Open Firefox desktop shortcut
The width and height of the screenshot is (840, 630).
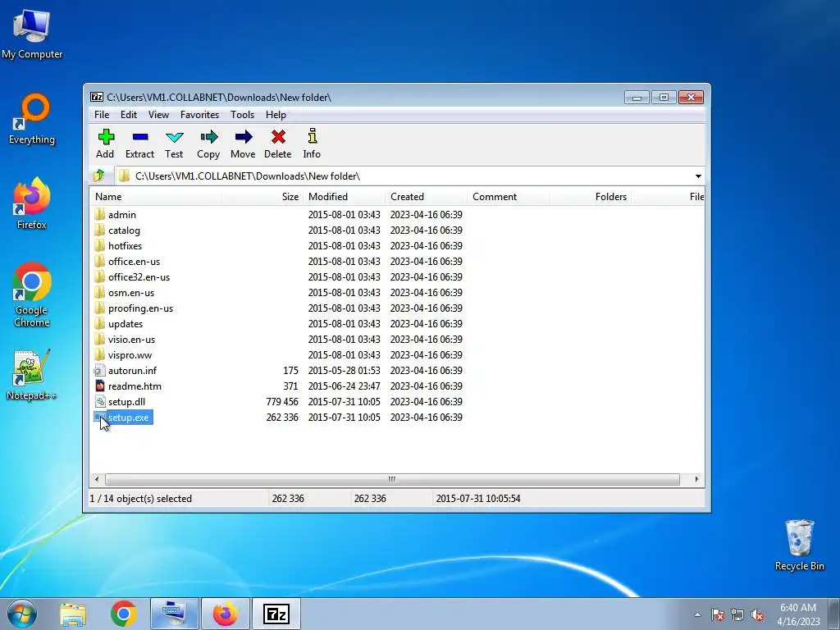(x=32, y=203)
